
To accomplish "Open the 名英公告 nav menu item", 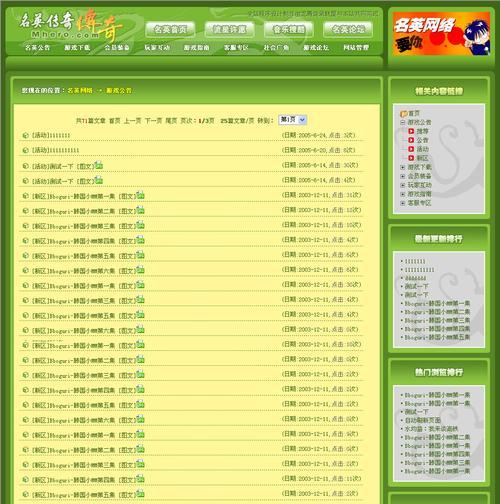I will coord(38,48).
